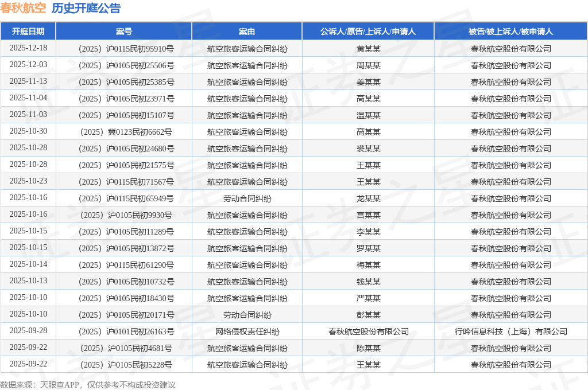This screenshot has width=588, height=390.
Task: Click plaintiff 李某某
Action: pyautogui.click(x=368, y=232)
